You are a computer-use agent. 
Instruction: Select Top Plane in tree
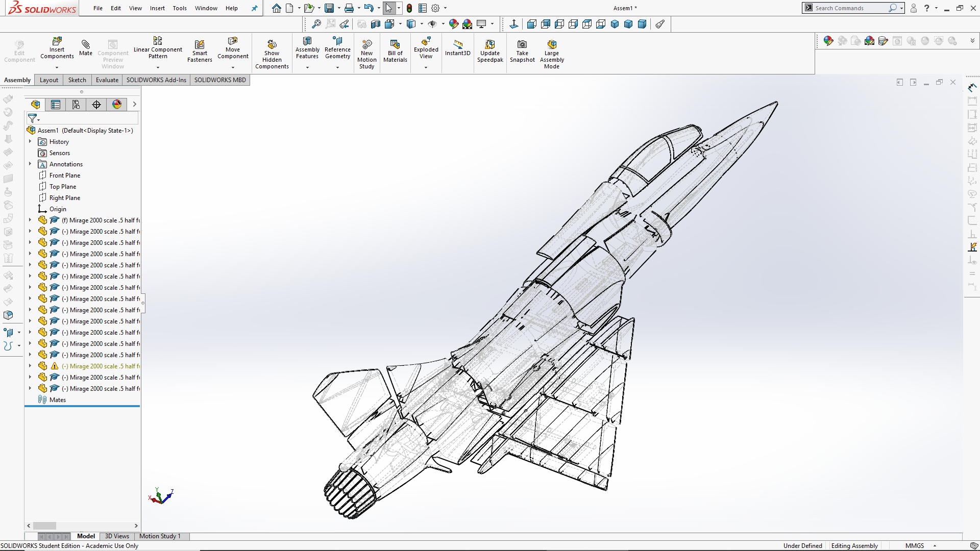tap(63, 187)
